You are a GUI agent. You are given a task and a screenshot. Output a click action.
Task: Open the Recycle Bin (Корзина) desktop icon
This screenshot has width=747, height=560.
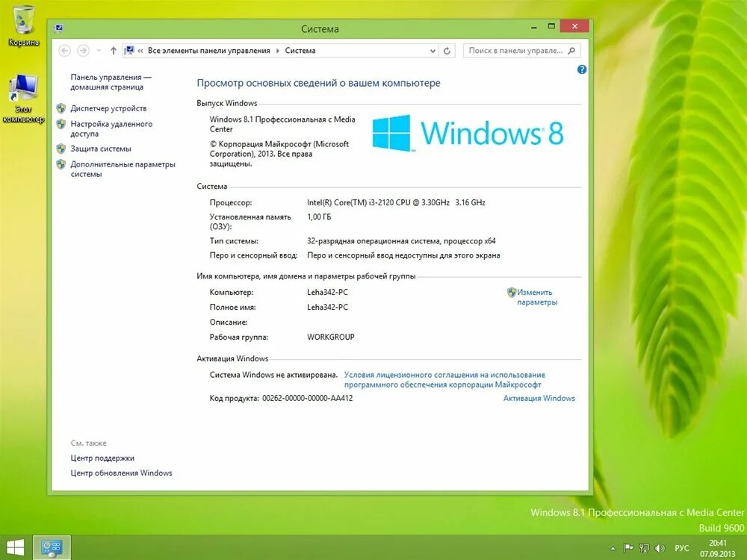[x=23, y=25]
